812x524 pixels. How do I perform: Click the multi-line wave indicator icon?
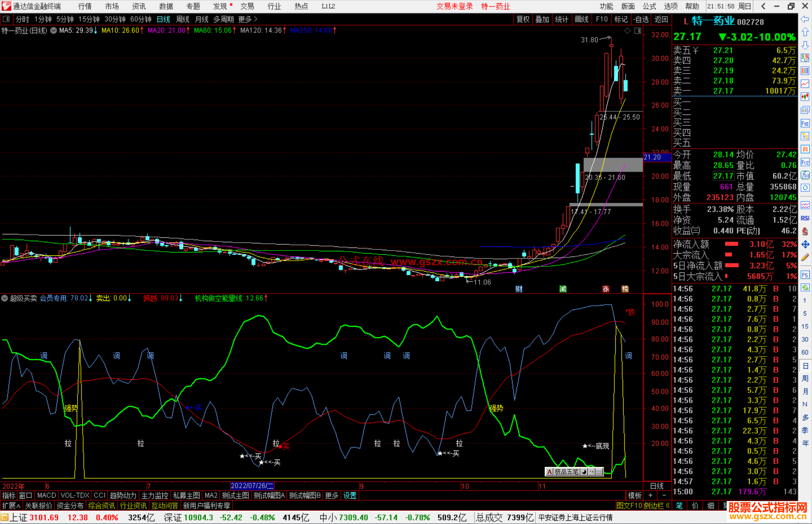(805, 205)
